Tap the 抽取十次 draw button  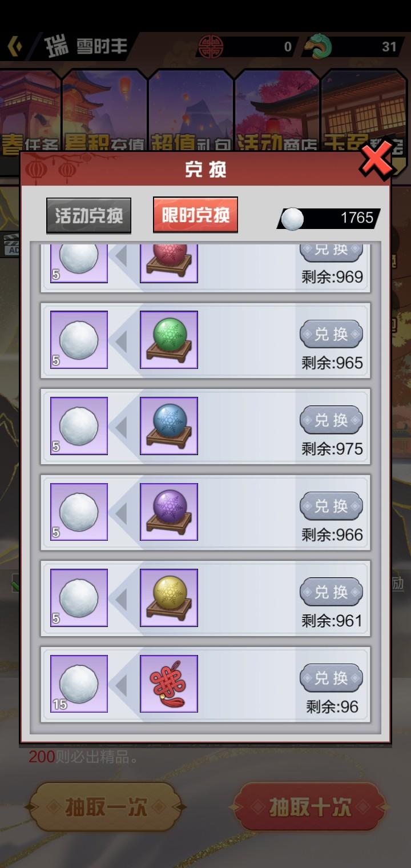309,807
